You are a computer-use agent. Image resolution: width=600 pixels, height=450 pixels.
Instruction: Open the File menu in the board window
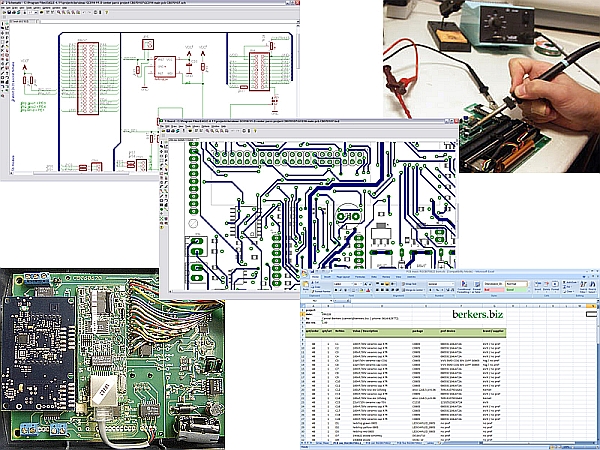[x=162, y=126]
